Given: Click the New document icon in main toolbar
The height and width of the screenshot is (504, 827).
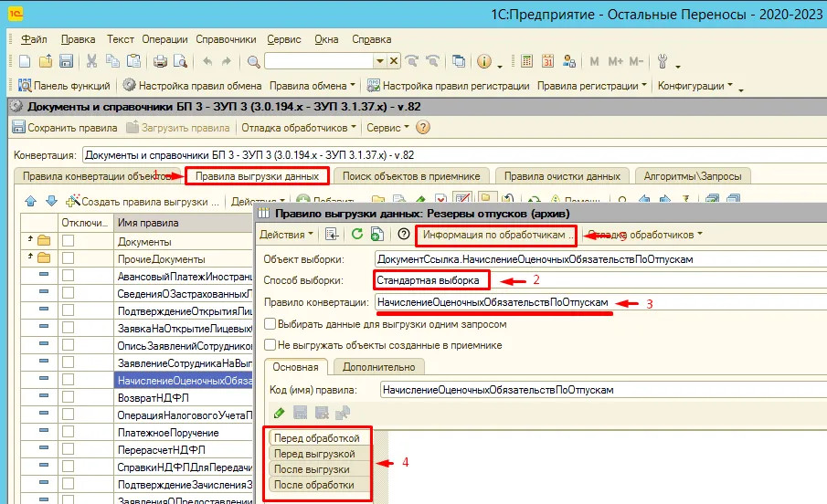Looking at the screenshot, I should (25, 62).
